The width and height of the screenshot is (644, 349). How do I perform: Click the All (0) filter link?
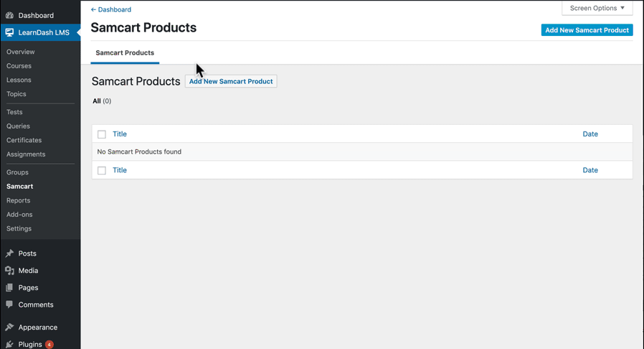102,101
